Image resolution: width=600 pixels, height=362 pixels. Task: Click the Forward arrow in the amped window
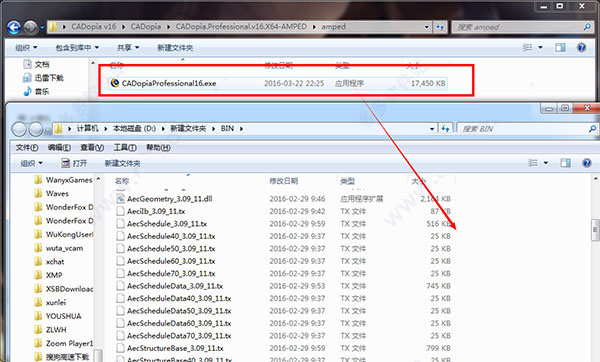(31, 28)
